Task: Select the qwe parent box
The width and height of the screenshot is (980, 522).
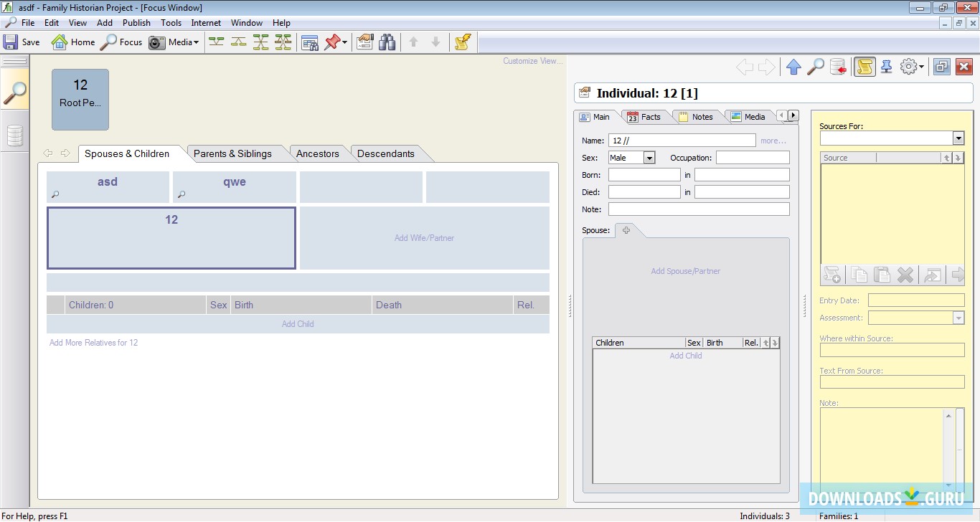Action: point(235,187)
